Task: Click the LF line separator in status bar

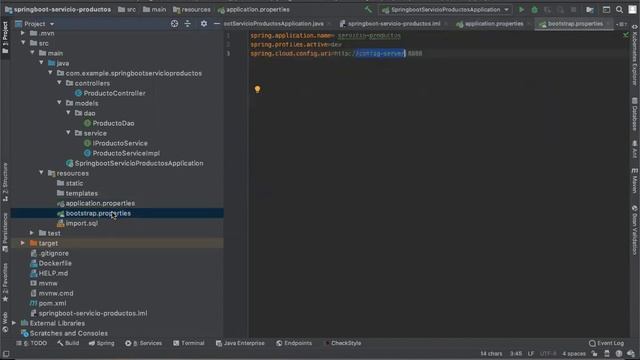Action: coord(531,353)
